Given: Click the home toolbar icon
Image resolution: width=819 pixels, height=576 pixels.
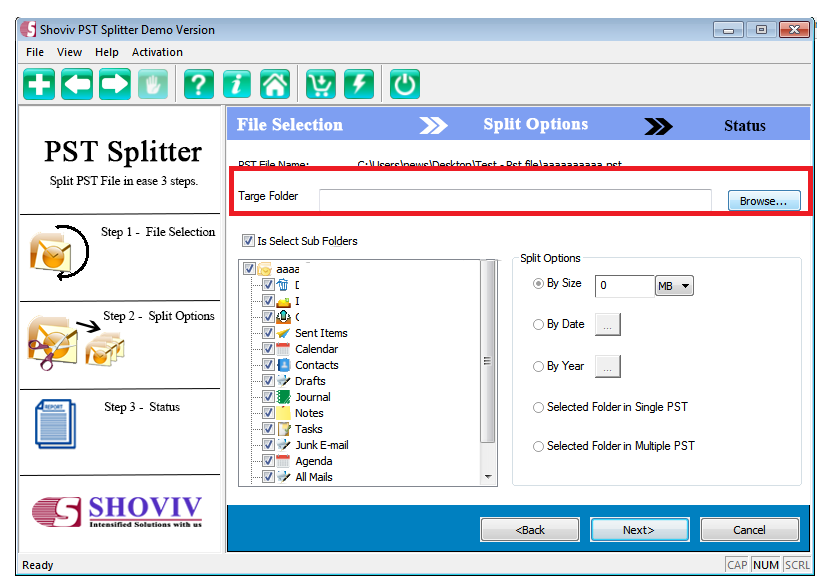Looking at the screenshot, I should click(x=274, y=84).
